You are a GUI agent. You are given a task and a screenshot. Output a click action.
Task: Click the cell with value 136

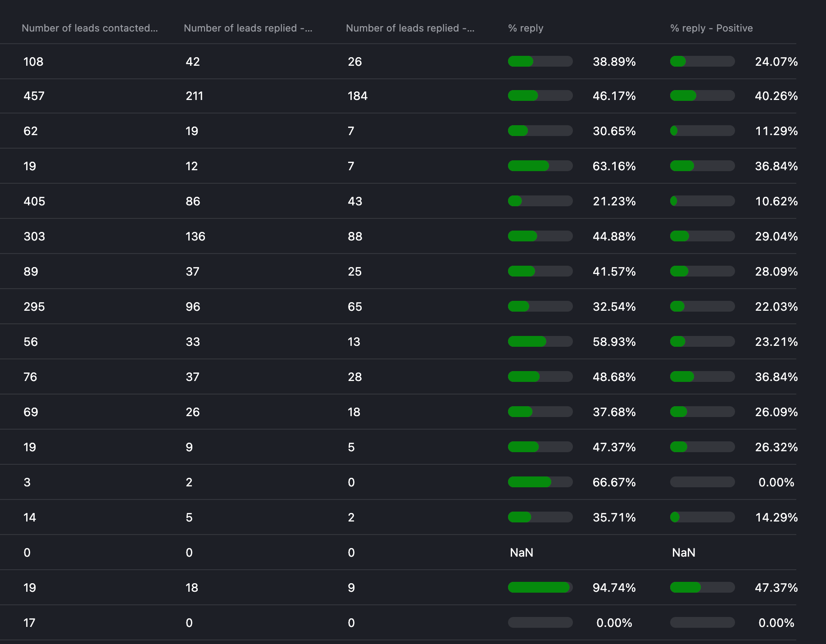click(195, 236)
